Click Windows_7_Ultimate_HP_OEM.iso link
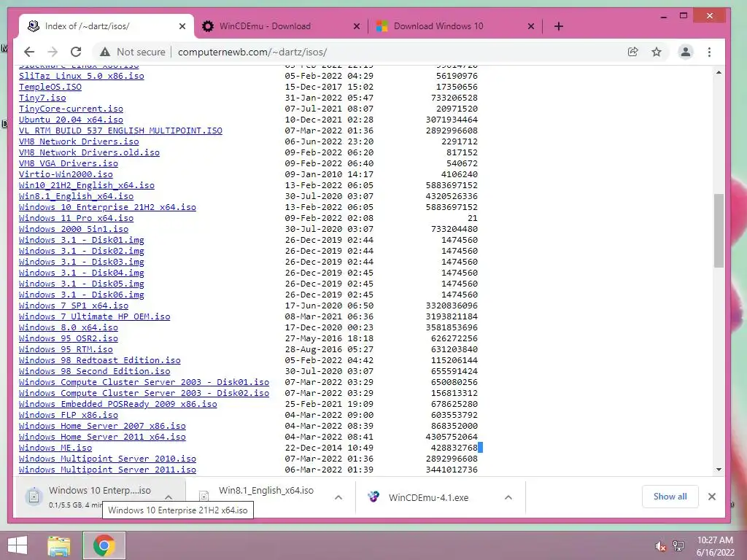Screen dimensions: 747x560 tap(94, 316)
